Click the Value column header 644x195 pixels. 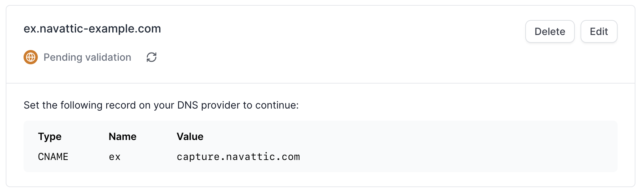point(190,136)
